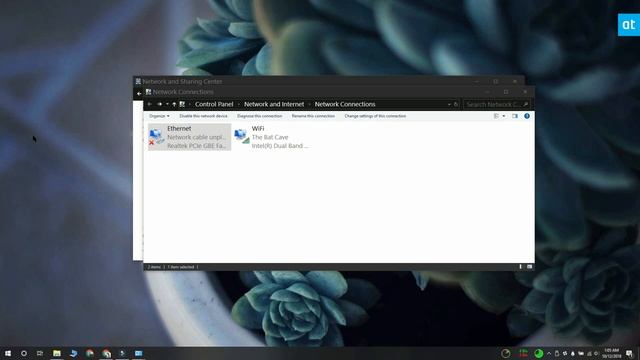Screen dimensions: 640x360
Task: Click Rename this connection
Action: pyautogui.click(x=313, y=116)
